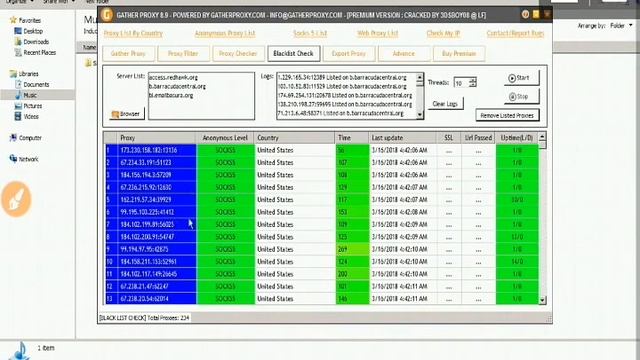The image size is (640, 360).
Task: Switch to Proxy Filter tab
Action: 183,53
